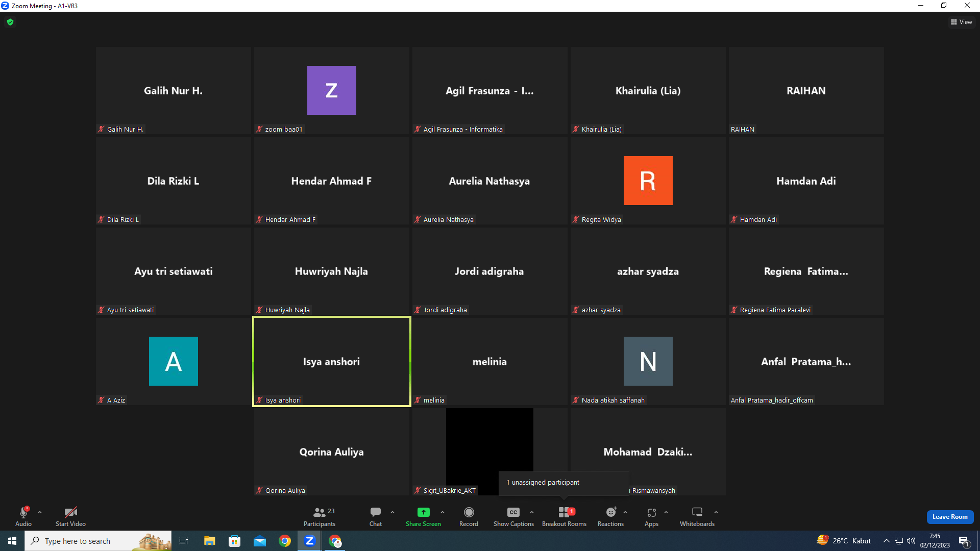Click the weather 26°C Kabut widget
The height and width of the screenshot is (551, 980).
click(x=844, y=541)
